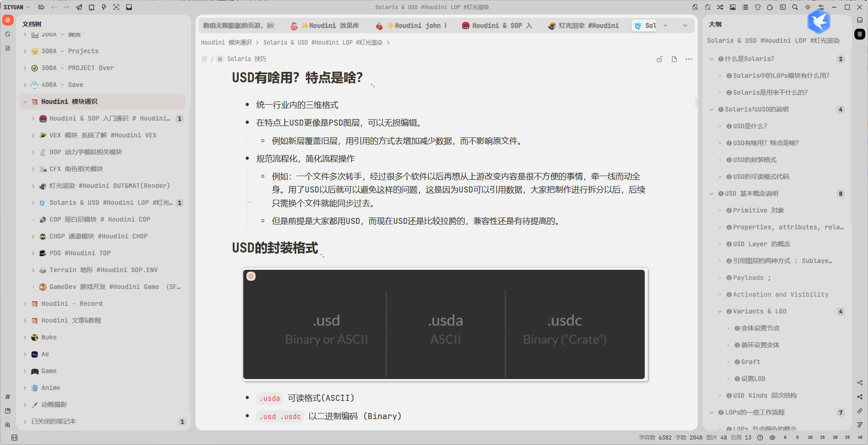Image resolution: width=868 pixels, height=445 pixels.
Task: Open the theme shirt icon in toolbar
Action: (758, 7)
